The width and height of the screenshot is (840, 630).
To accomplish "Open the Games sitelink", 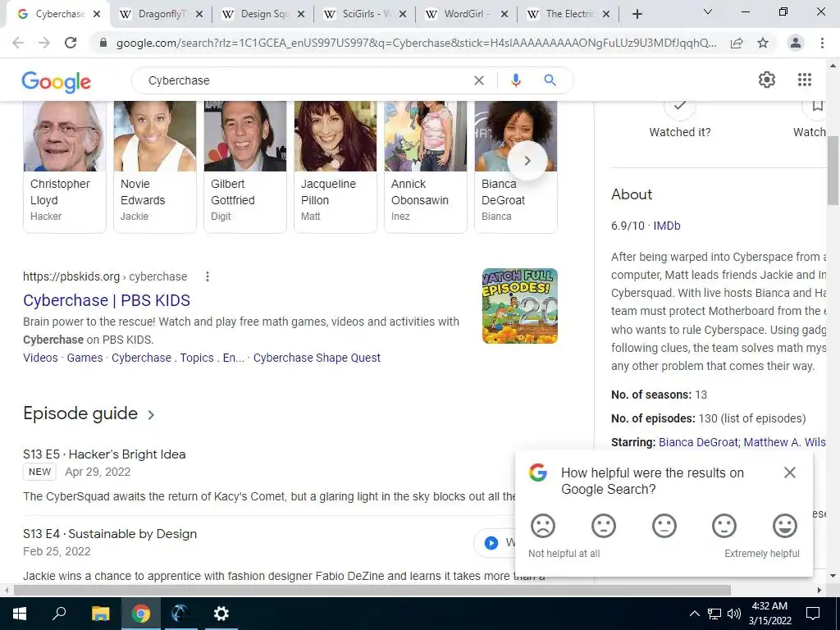I will click(x=84, y=358).
